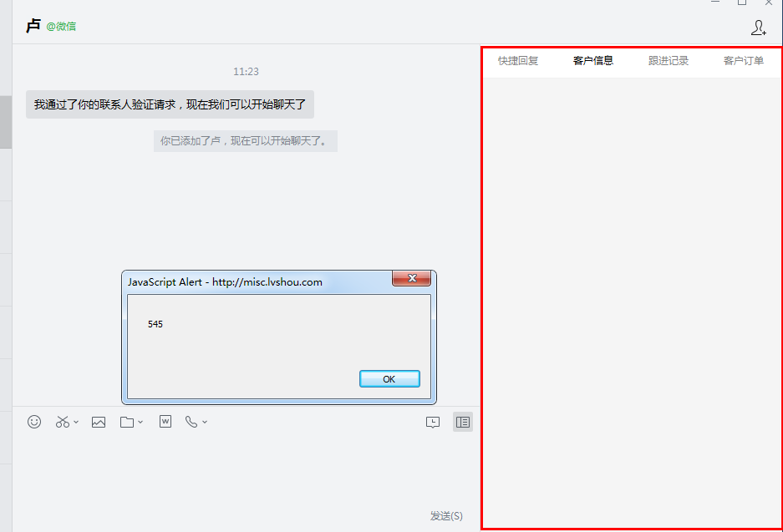
Task: Switch to the 客户订单 tab
Action: coord(744,61)
